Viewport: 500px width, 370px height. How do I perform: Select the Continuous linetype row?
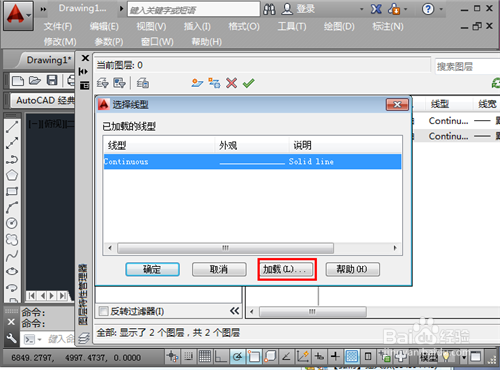[252, 162]
